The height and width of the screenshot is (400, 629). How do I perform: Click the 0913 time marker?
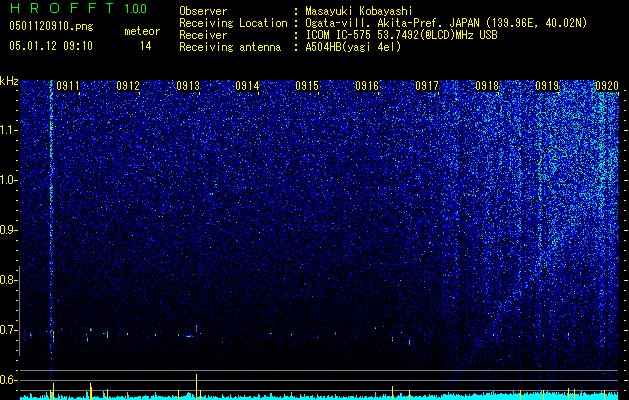tap(188, 86)
